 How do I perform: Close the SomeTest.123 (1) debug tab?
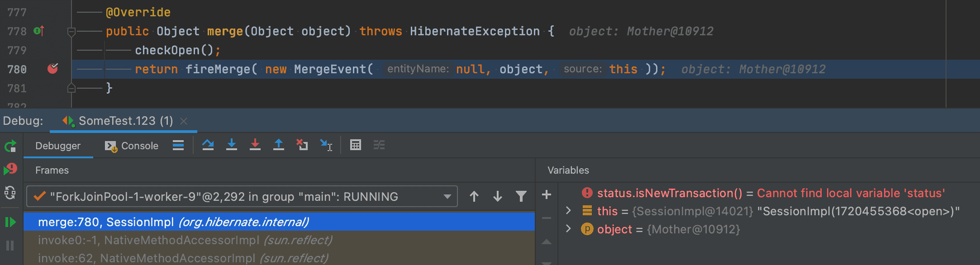(184, 121)
